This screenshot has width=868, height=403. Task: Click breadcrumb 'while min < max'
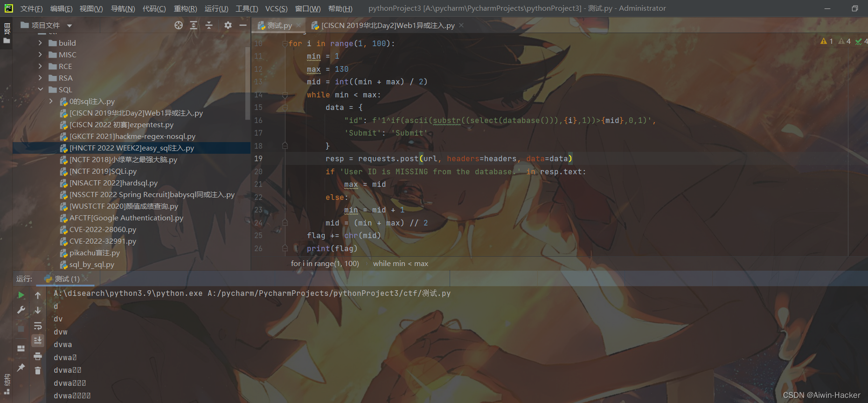tap(400, 263)
